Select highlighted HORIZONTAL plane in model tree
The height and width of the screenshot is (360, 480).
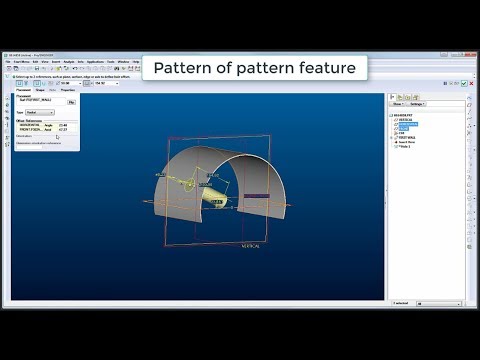pos(408,124)
